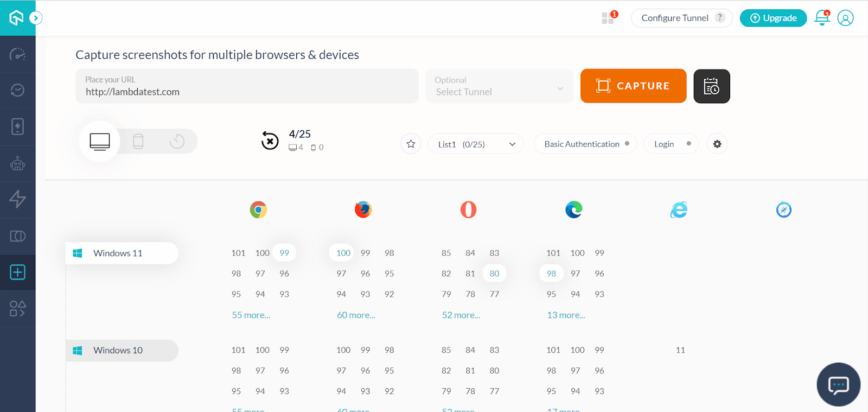Select Opera 85 on Windows 11

446,253
